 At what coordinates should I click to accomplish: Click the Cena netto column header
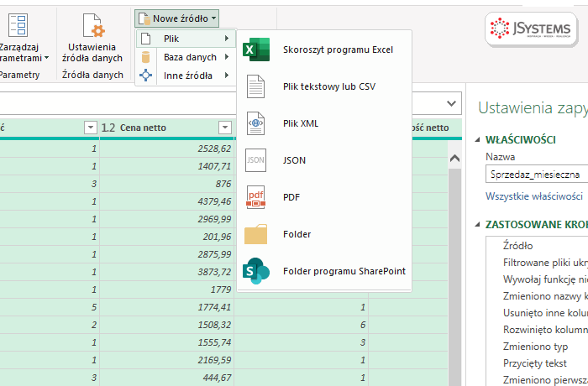click(x=167, y=128)
